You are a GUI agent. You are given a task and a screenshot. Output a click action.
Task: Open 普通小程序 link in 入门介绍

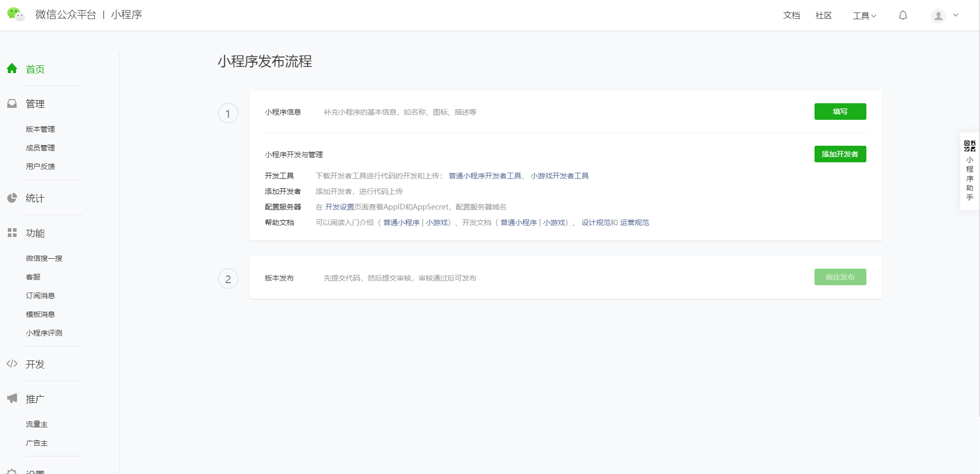point(402,222)
